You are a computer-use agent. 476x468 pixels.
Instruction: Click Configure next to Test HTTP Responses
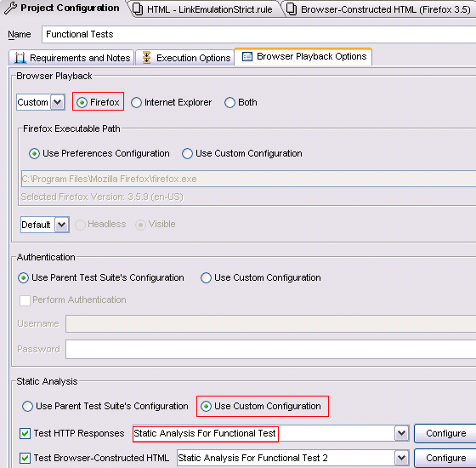pos(445,433)
